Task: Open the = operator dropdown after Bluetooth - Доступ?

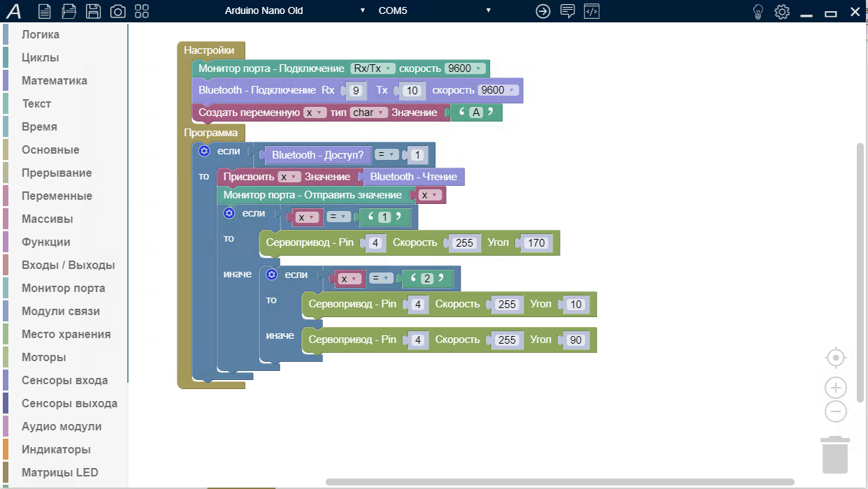Action: [386, 155]
